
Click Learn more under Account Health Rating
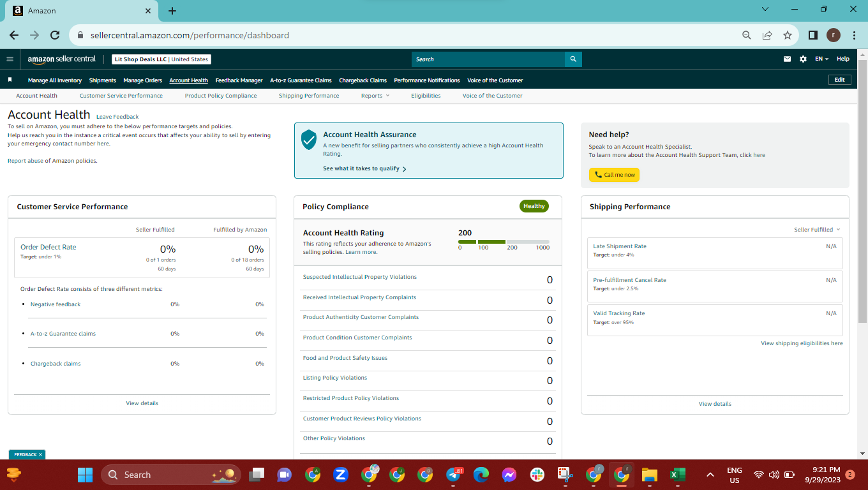pos(361,252)
